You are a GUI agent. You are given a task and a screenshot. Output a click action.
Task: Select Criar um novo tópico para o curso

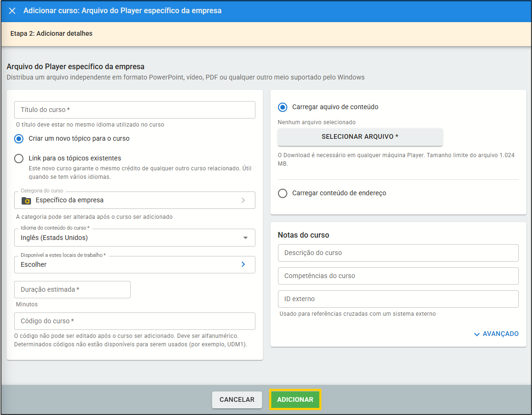(19, 138)
